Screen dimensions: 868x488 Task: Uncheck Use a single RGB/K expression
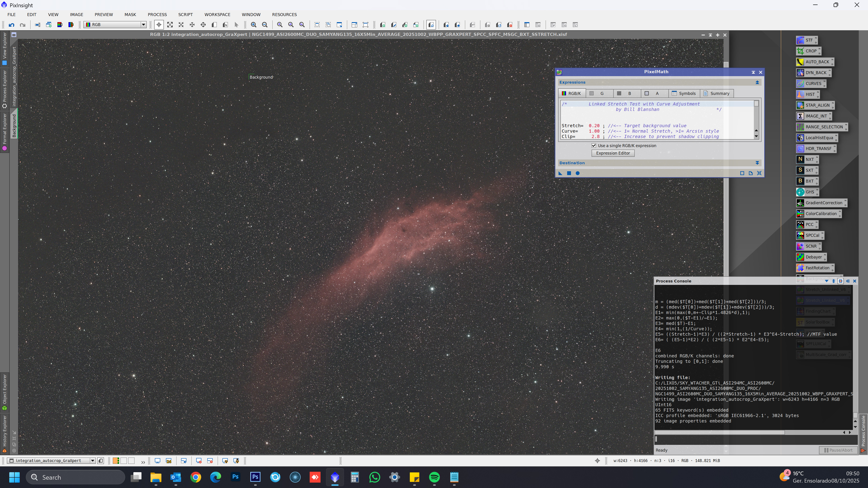coord(594,145)
